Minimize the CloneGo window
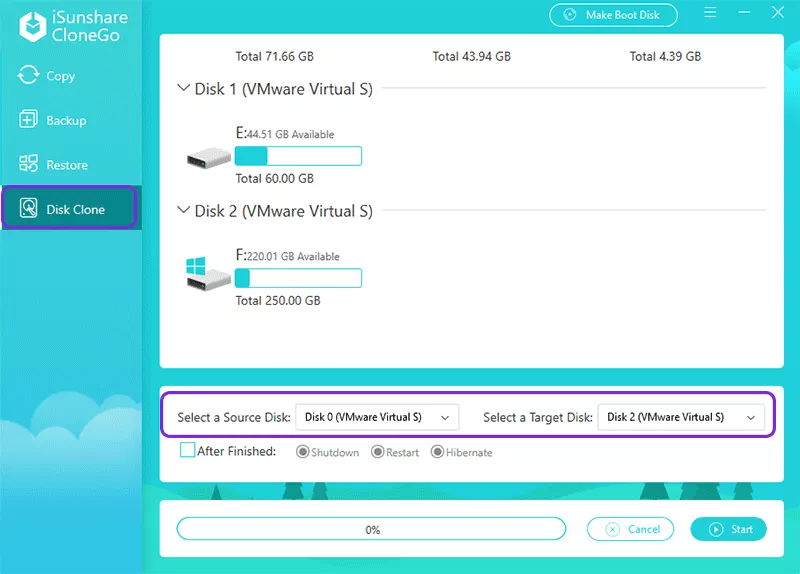Screen dimensions: 800x574 tap(744, 12)
